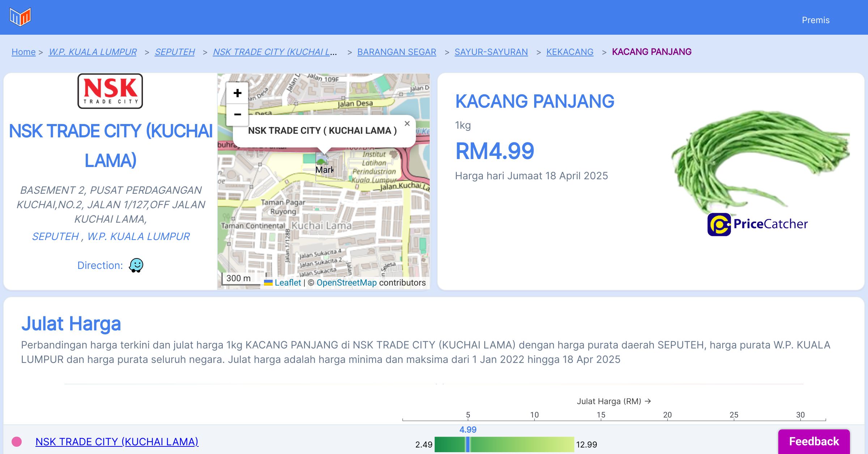Click the 4.99 marker on price range bar
868x454 pixels.
click(x=468, y=444)
